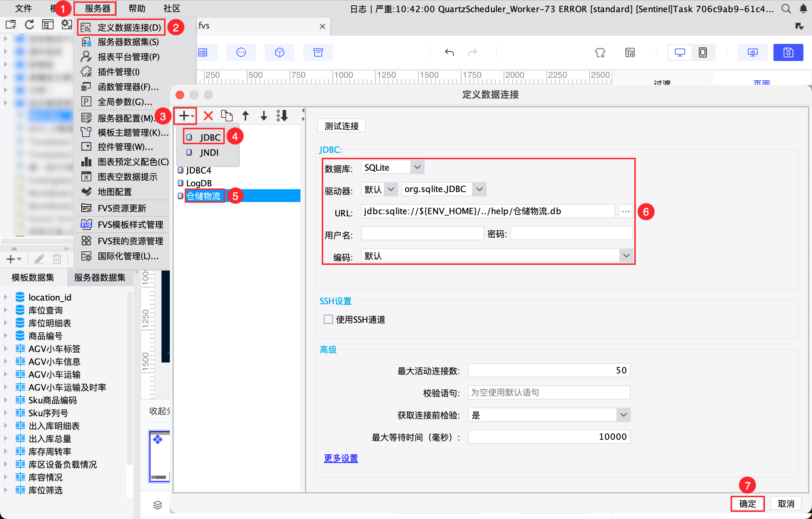Click the undo arrow icon

click(449, 53)
